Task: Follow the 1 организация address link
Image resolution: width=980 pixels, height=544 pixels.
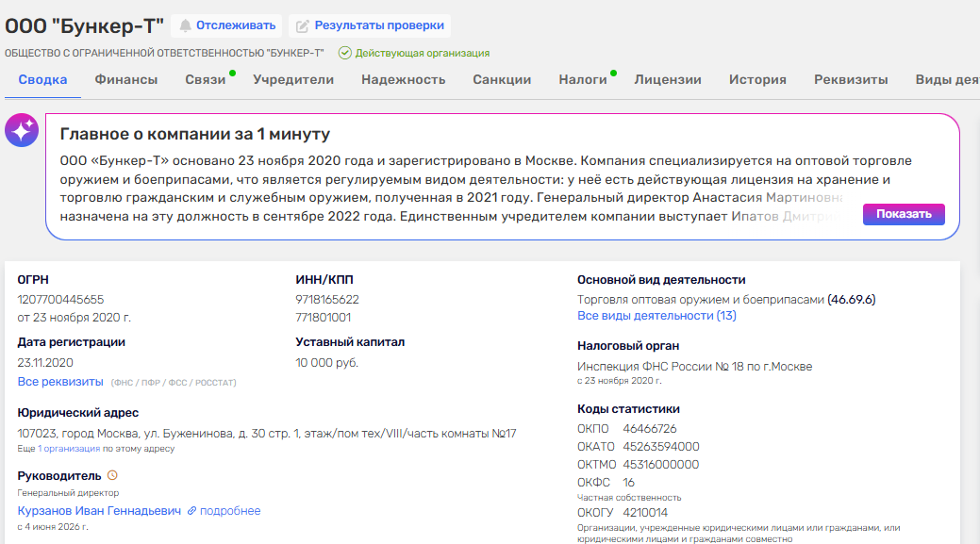Action: pos(69,449)
